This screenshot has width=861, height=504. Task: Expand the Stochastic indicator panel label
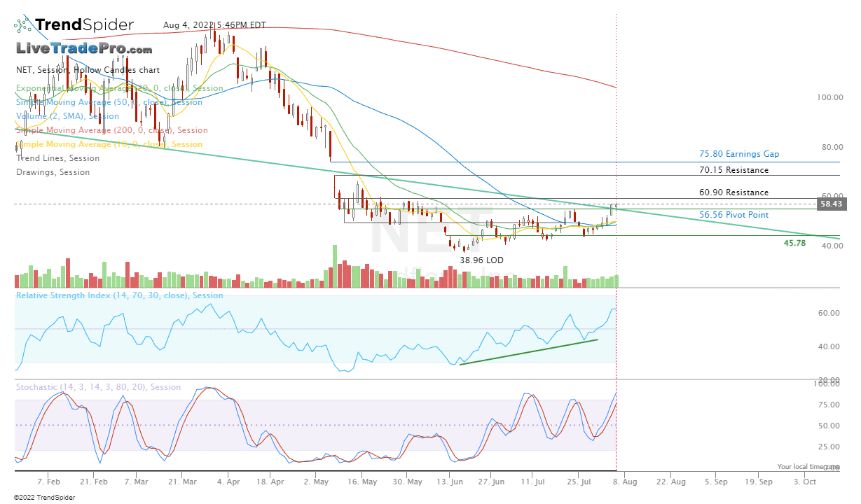point(98,387)
